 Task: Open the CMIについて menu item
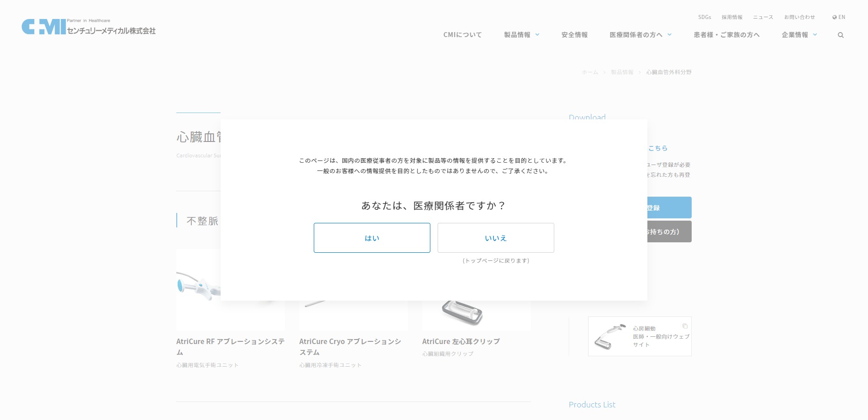click(462, 35)
